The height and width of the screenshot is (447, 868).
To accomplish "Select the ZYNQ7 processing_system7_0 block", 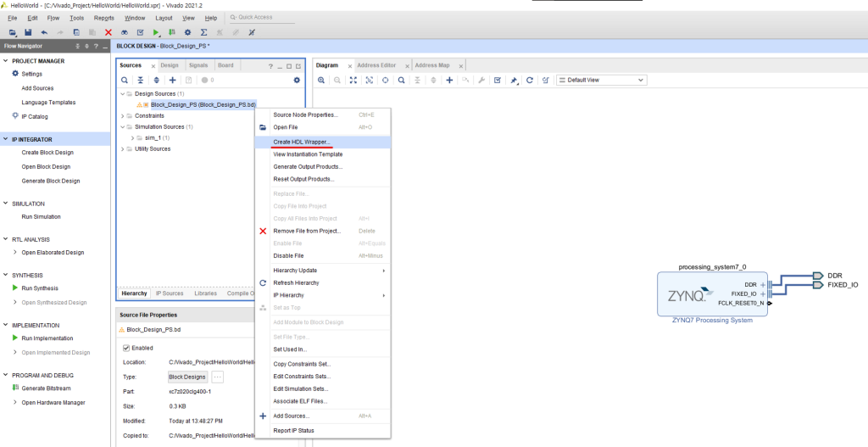I will [712, 294].
